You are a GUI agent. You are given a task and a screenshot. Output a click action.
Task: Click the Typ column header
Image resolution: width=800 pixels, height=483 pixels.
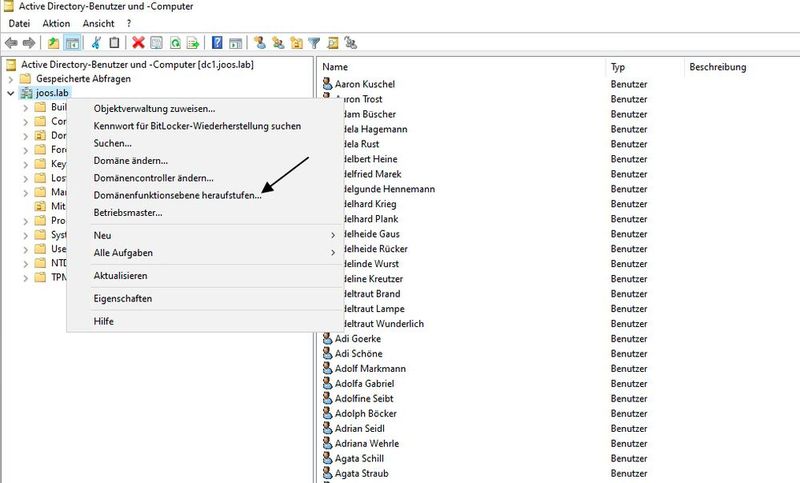pyautogui.click(x=640, y=67)
